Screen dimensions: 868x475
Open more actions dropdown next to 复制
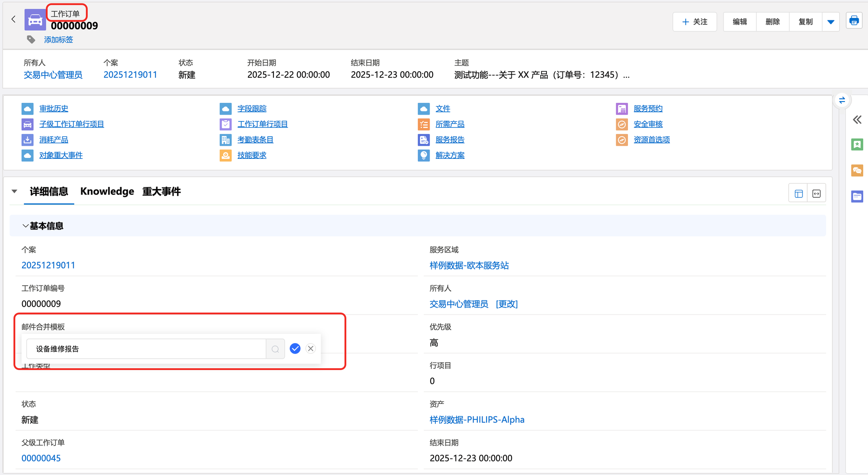pos(831,22)
